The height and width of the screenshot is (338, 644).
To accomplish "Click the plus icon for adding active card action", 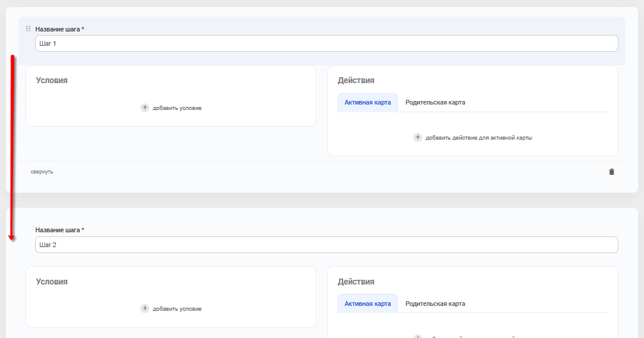I will click(417, 137).
